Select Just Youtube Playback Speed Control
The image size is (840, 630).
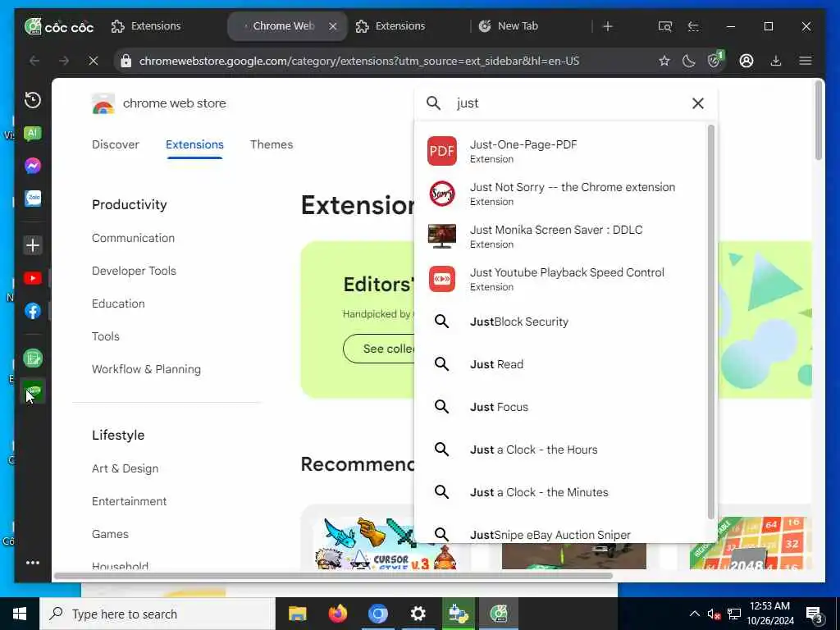pyautogui.click(x=561, y=279)
